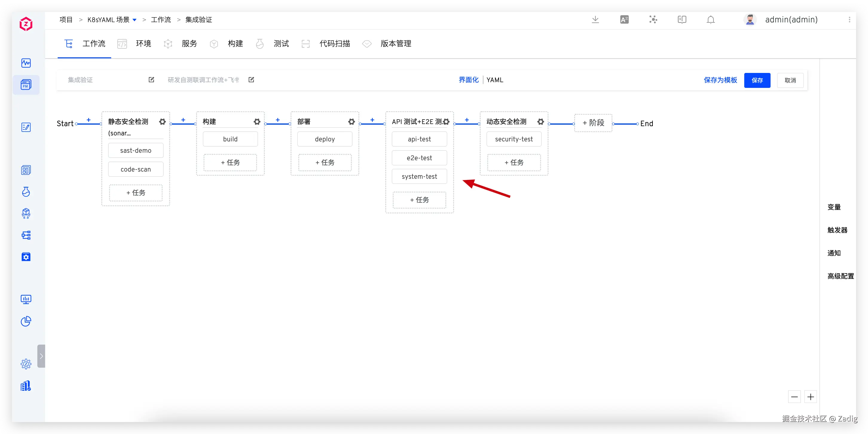The image size is (868, 434).
Task: Open system settings gear in sidebar
Action: pyautogui.click(x=26, y=364)
